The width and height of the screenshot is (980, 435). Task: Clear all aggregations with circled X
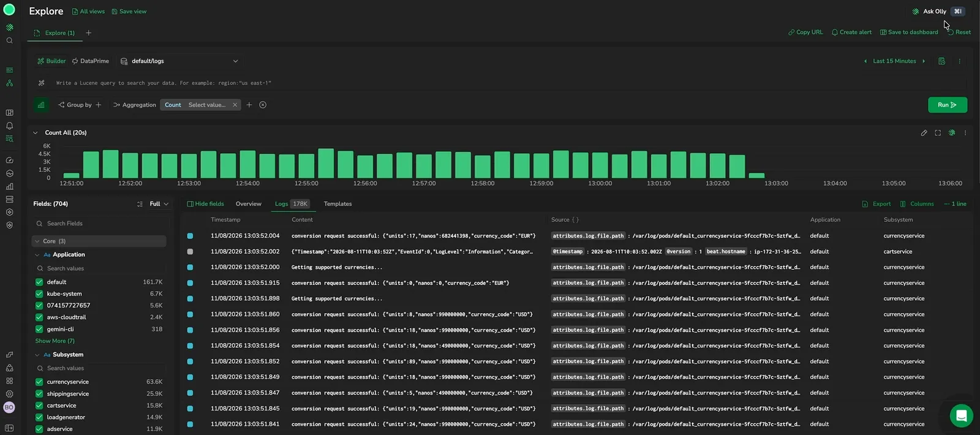[263, 105]
